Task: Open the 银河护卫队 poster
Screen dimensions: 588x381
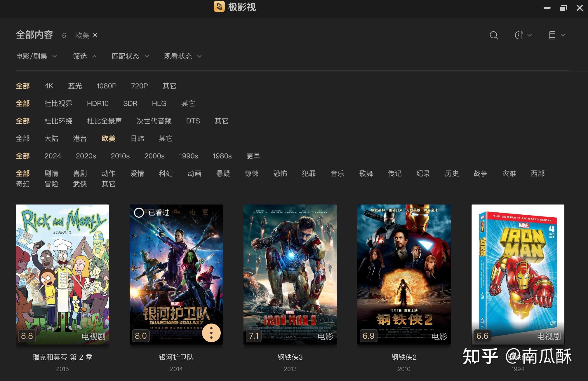Action: click(176, 274)
